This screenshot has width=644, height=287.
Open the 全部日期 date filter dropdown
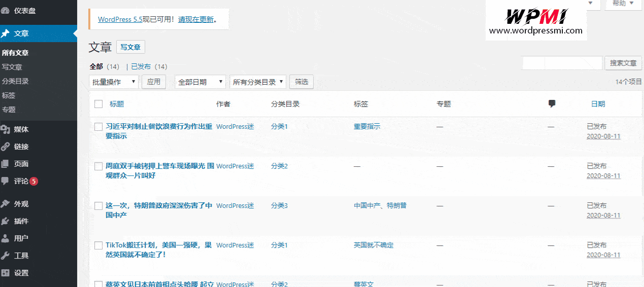pos(200,82)
